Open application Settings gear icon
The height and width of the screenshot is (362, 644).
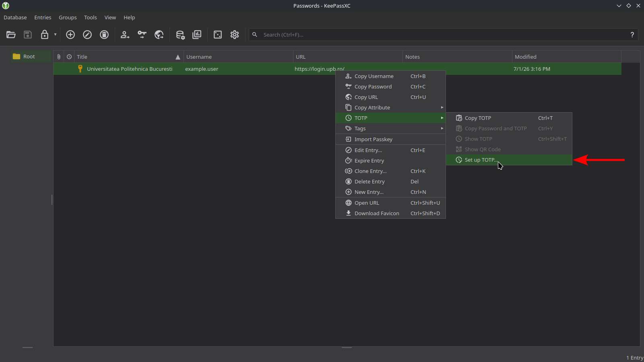click(x=235, y=35)
